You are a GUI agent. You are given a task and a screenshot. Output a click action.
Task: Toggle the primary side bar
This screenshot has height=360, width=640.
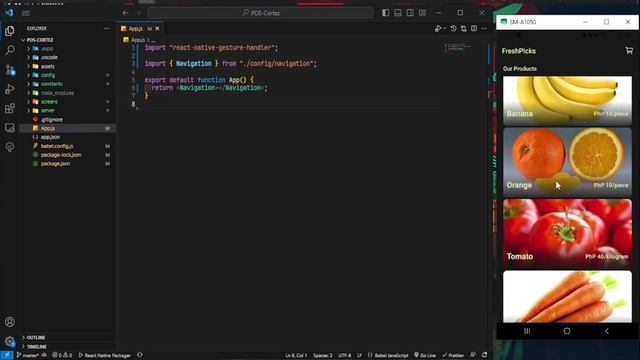[386, 13]
